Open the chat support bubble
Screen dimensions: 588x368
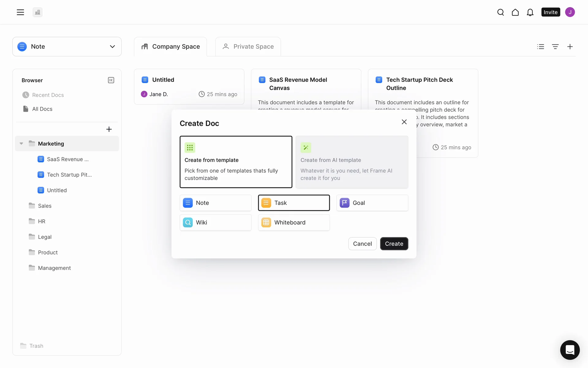tap(570, 350)
